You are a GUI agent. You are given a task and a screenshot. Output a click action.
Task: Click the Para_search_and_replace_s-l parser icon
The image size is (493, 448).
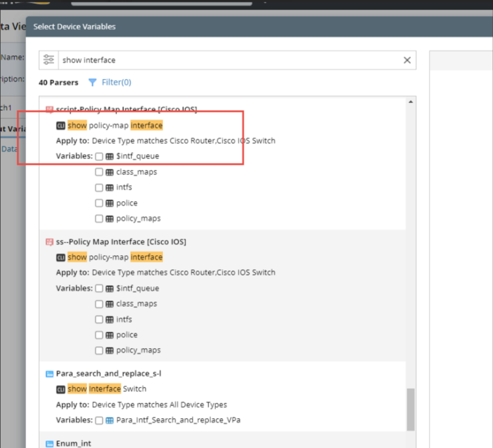(50, 374)
